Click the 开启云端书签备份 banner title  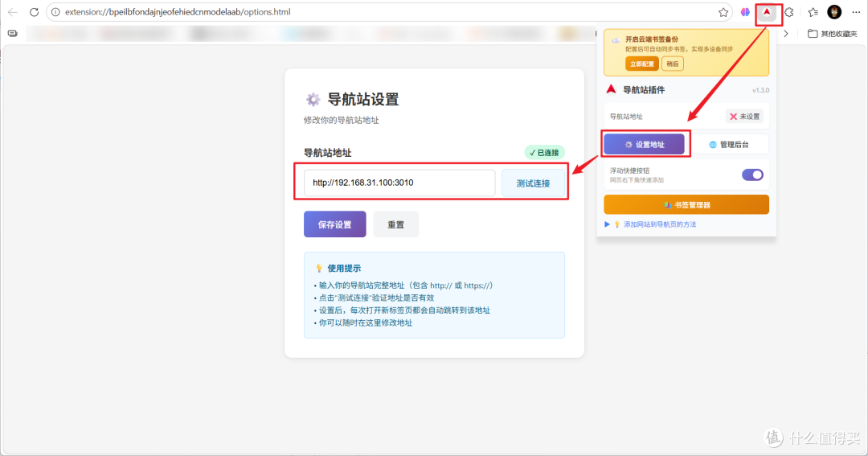(x=652, y=39)
